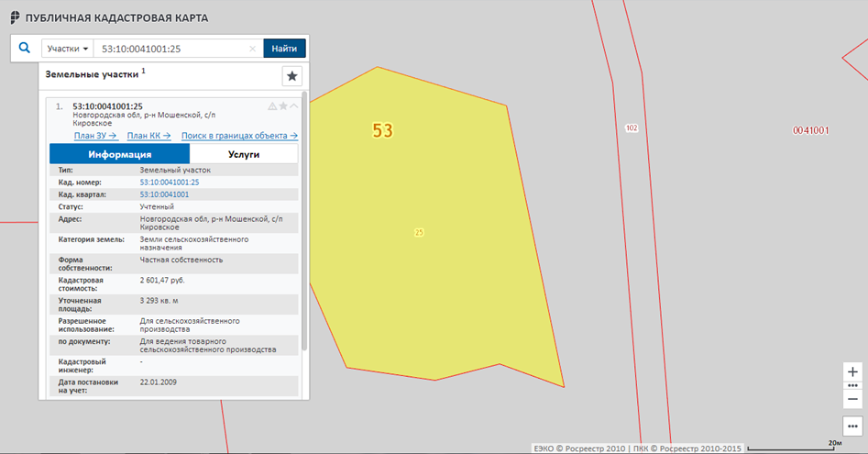Open the map tools ellipsis button
The width and height of the screenshot is (868, 454).
point(852,426)
